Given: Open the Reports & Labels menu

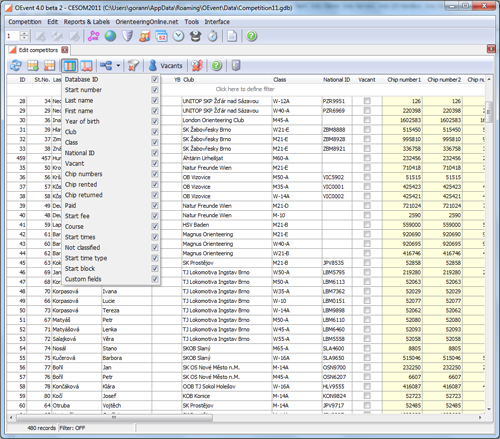Looking at the screenshot, I should pos(87,22).
